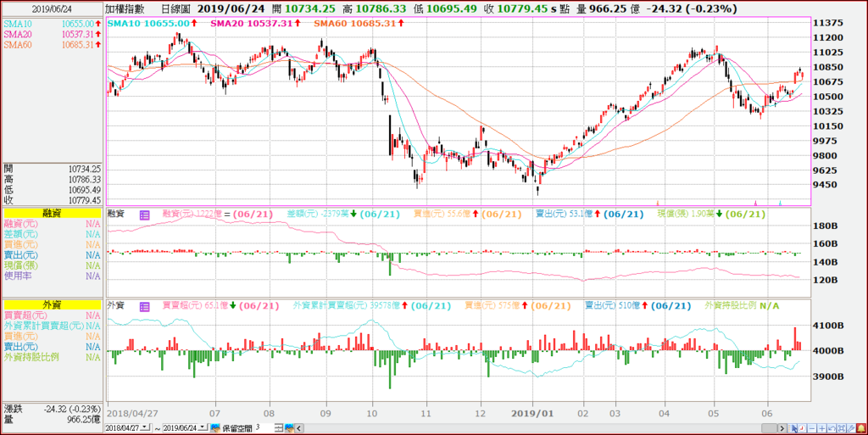Click the 日線圖 label
The image size is (868, 435).
pos(176,8)
